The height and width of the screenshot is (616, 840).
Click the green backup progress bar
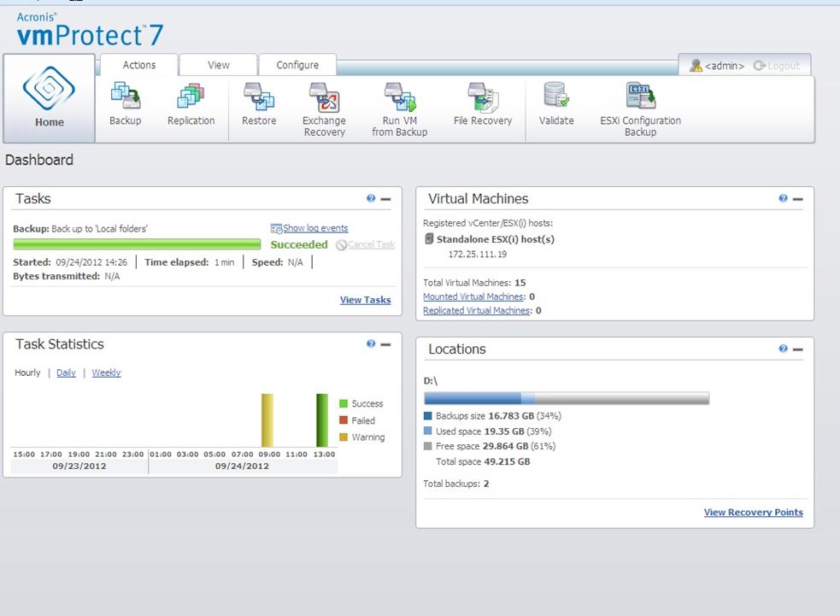point(137,245)
